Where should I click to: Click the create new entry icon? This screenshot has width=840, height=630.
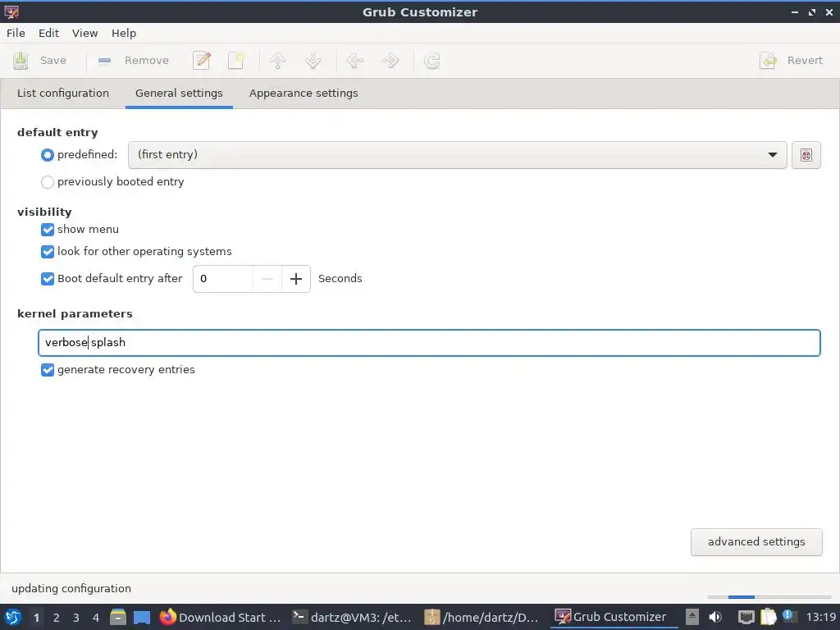(x=236, y=61)
